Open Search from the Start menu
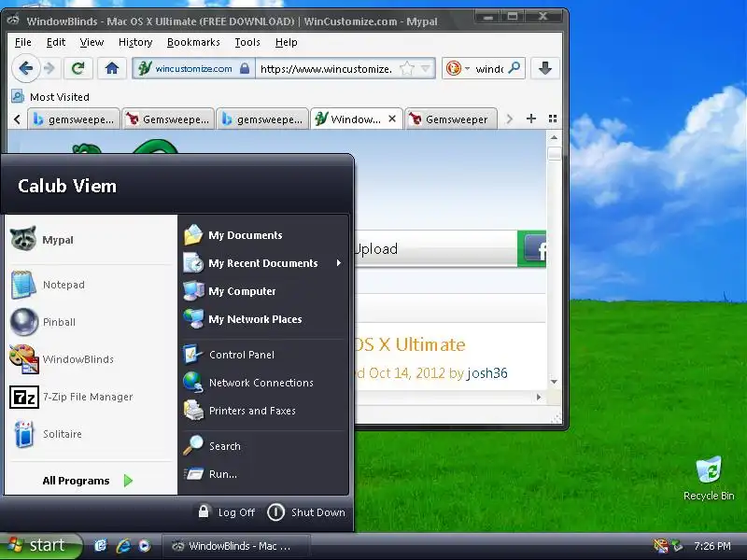747x560 pixels. click(x=264, y=446)
